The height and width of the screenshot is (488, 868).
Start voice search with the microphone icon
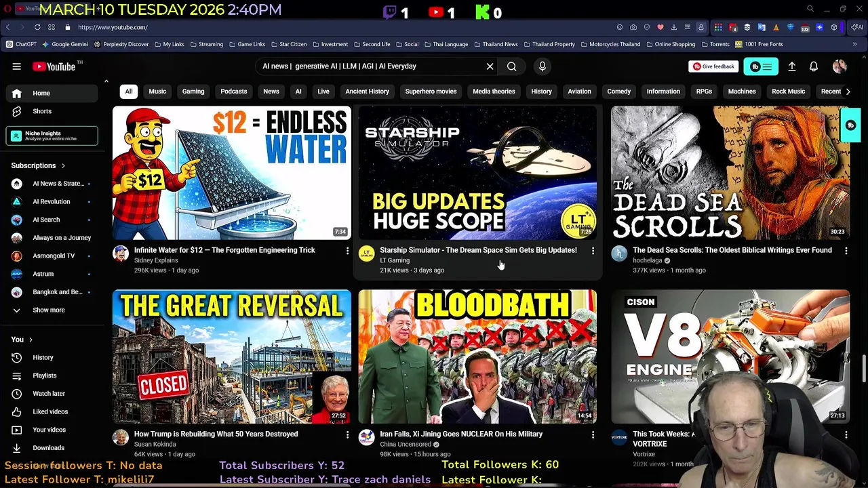(x=542, y=66)
